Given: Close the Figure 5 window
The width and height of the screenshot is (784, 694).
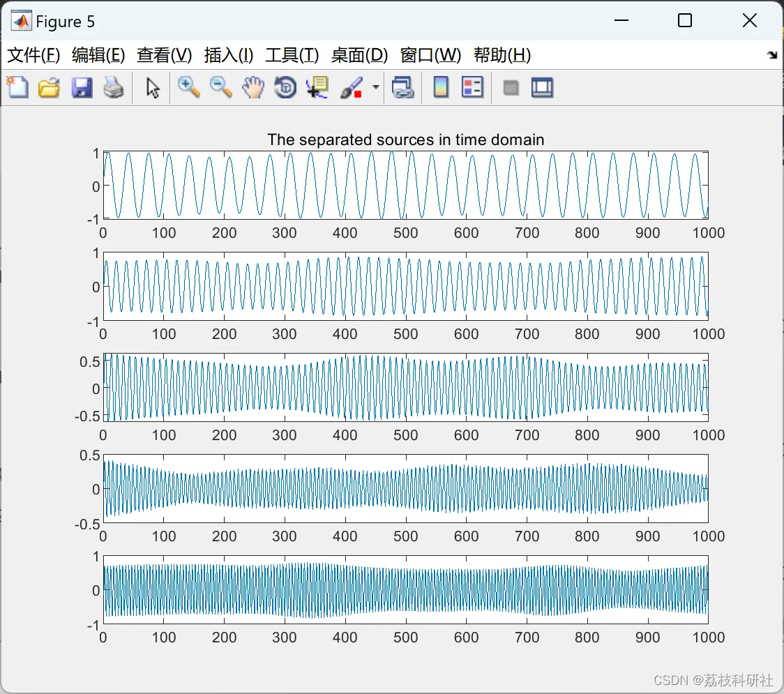Looking at the screenshot, I should (750, 20).
